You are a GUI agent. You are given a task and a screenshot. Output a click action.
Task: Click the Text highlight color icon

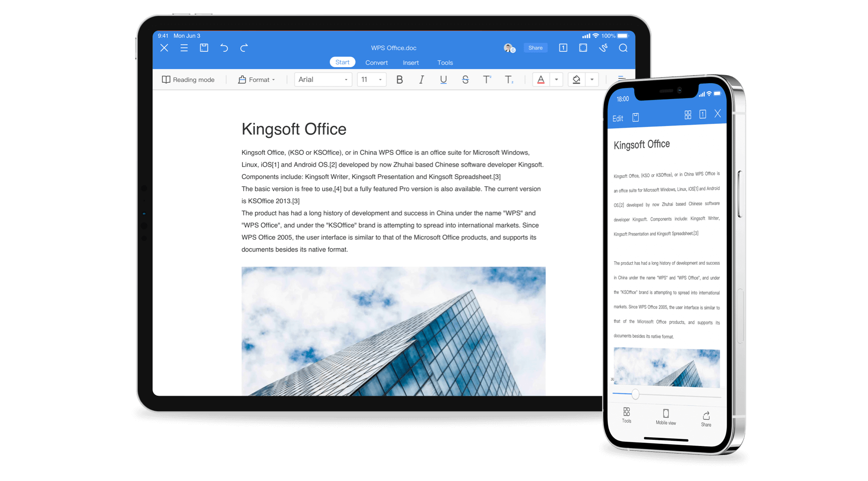[x=578, y=80]
